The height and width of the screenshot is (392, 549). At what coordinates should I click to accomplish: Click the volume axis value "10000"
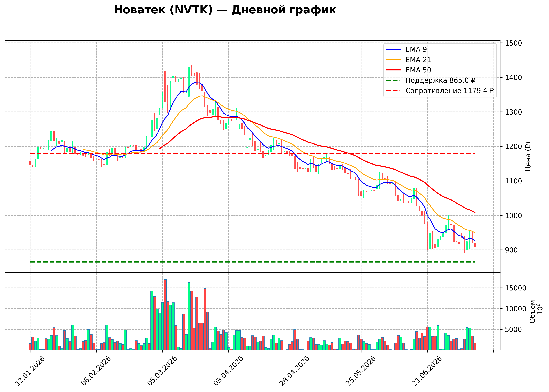(515, 309)
